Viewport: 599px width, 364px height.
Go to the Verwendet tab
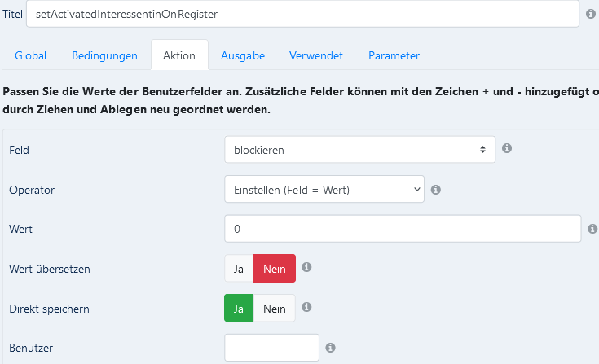point(316,55)
